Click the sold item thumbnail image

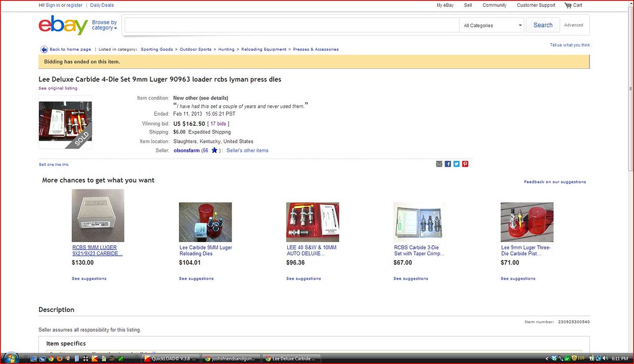tap(65, 122)
